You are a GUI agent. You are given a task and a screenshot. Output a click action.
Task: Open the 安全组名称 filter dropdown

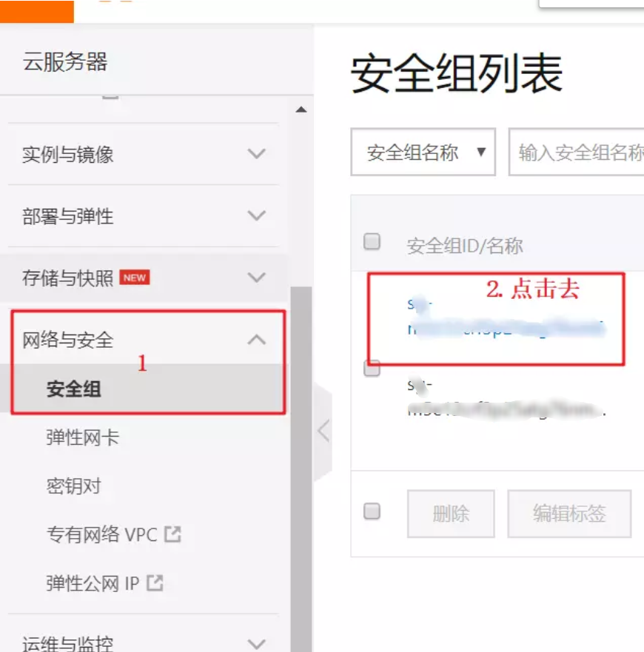[423, 152]
